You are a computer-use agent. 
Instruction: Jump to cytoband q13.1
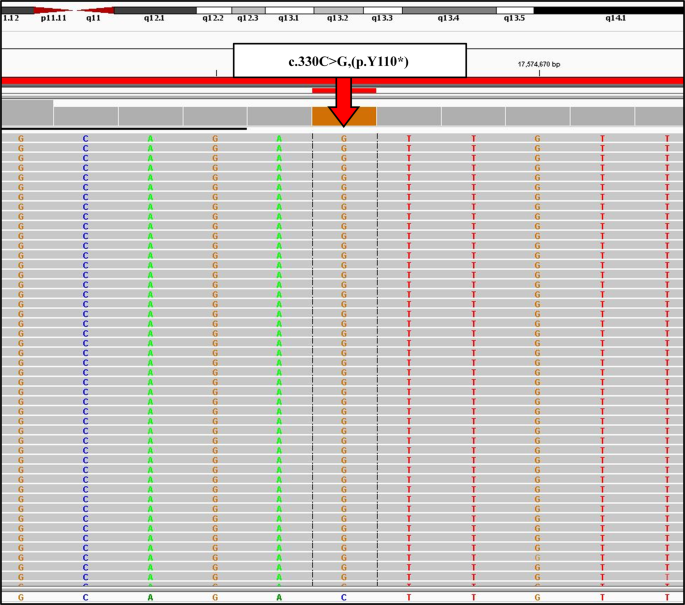pos(289,10)
